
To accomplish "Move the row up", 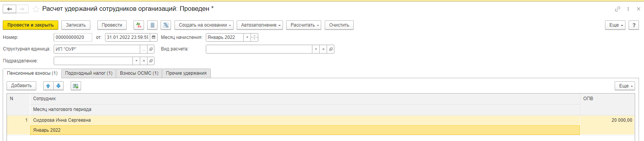I will [48, 86].
